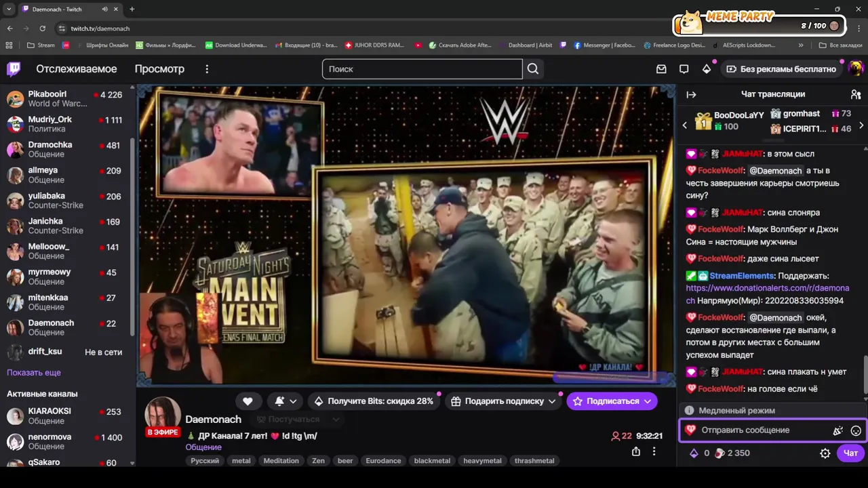Open the browser apps grid icon
This screenshot has height=488, width=868.
tap(9, 45)
